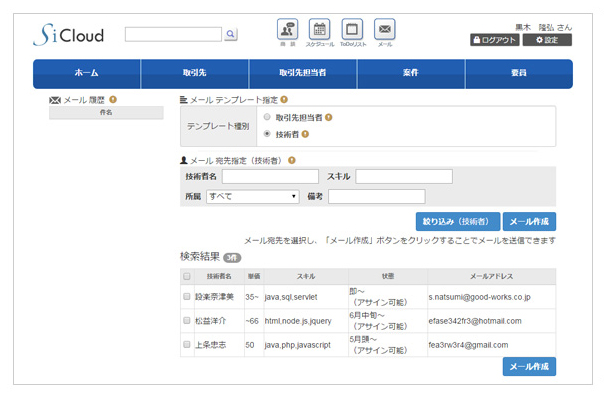Go to 取引先担当者 tab

(303, 74)
